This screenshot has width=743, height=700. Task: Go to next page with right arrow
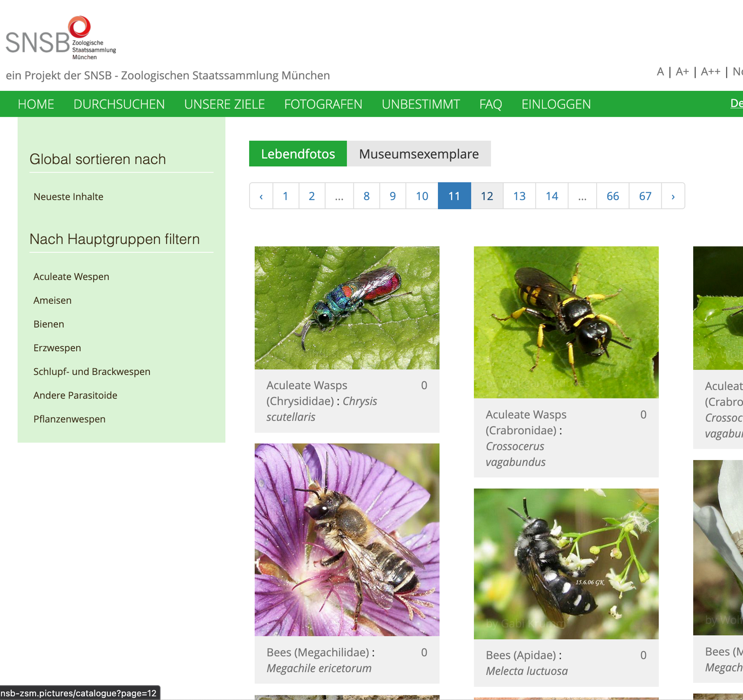click(x=673, y=196)
